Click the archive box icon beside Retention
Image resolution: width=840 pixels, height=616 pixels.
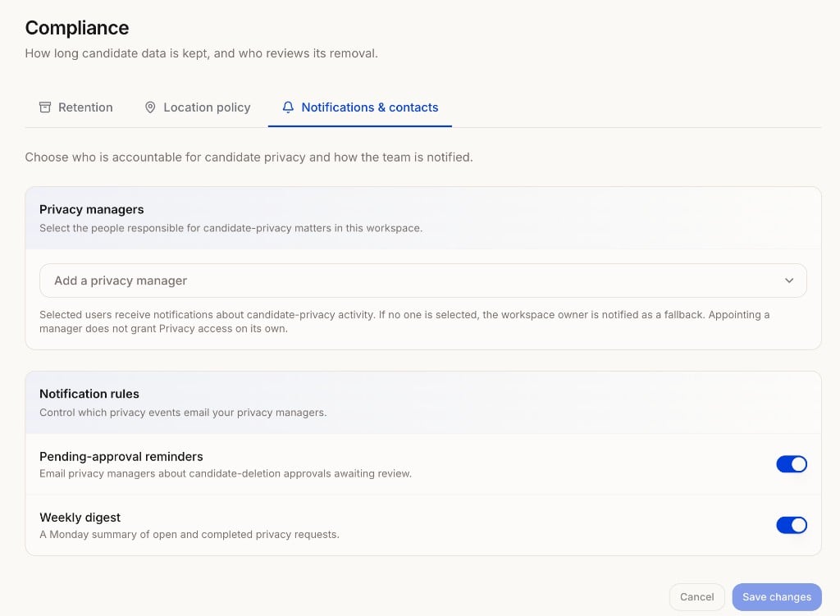[45, 107]
